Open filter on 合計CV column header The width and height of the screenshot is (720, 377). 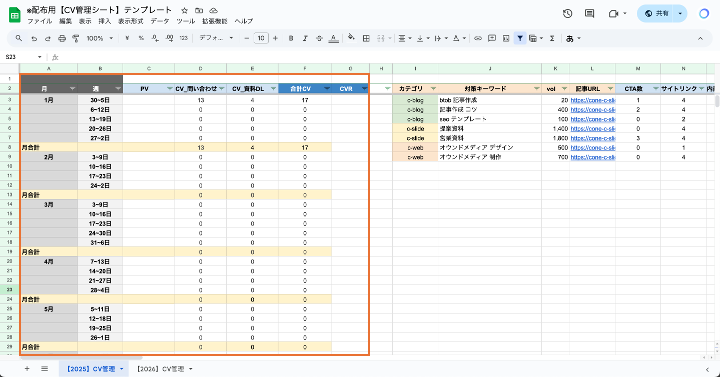coord(327,89)
